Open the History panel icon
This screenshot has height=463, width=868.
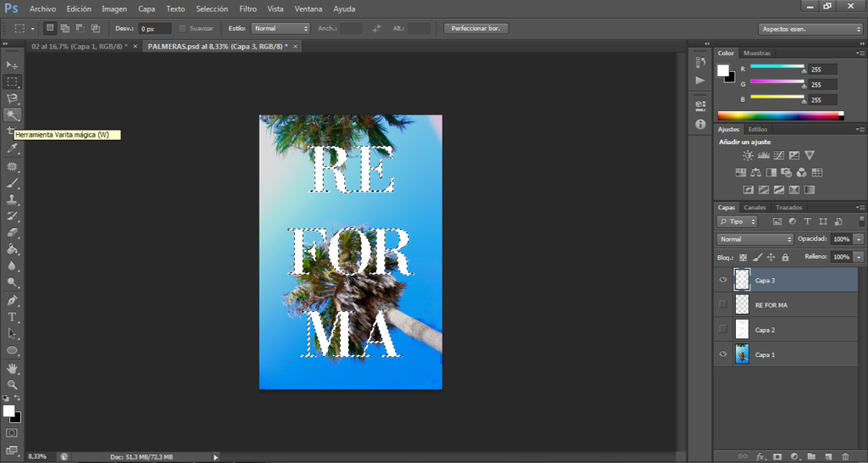point(700,63)
